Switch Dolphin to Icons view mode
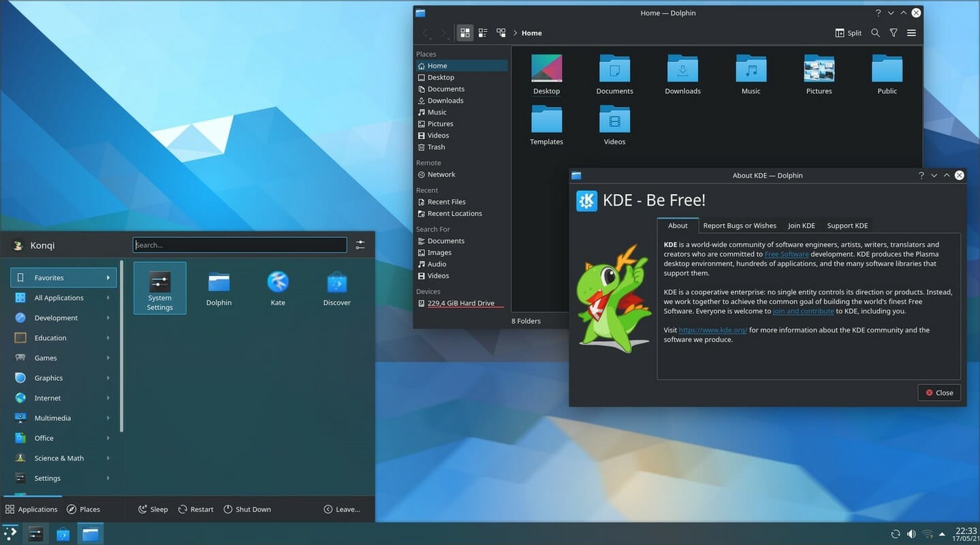Image resolution: width=980 pixels, height=545 pixels. click(x=465, y=33)
